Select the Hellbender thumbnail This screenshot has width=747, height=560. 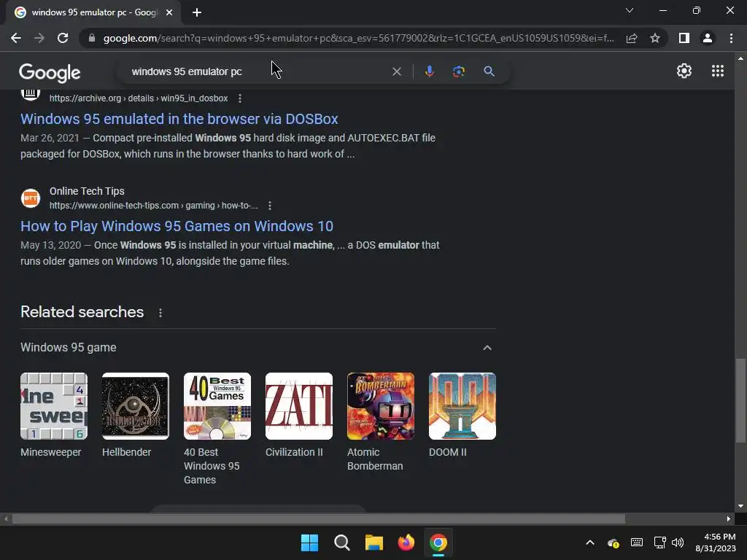click(136, 406)
